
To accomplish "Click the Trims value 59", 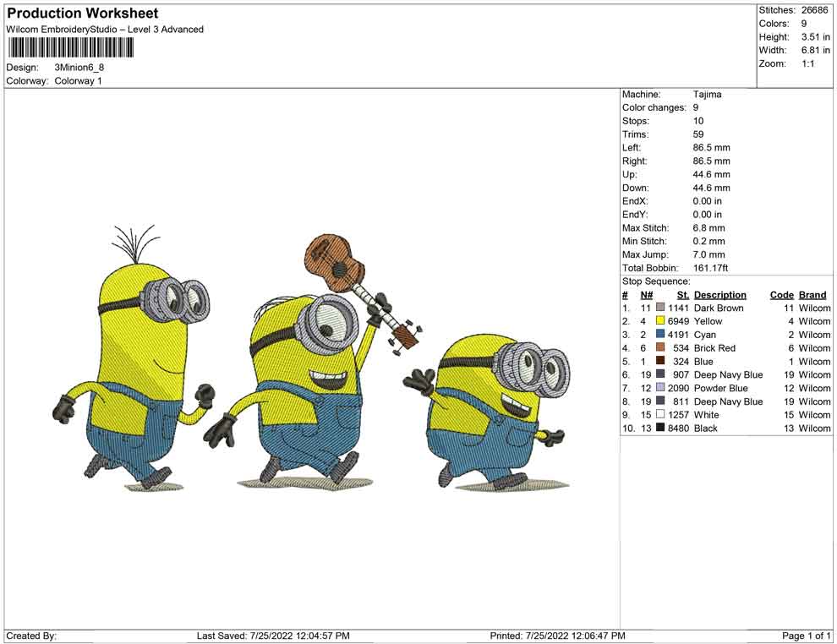I will tap(698, 134).
